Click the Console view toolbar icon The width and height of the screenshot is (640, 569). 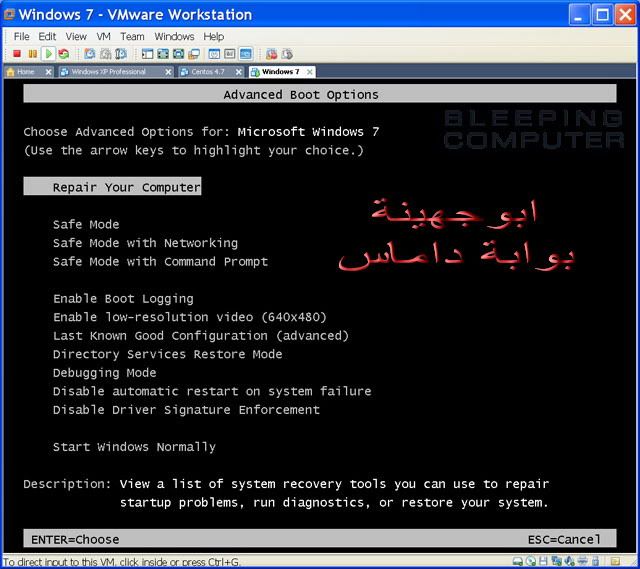(x=246, y=54)
